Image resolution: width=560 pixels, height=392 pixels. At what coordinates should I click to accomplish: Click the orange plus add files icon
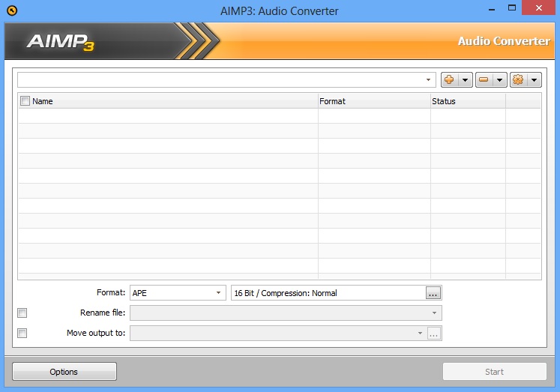click(449, 79)
